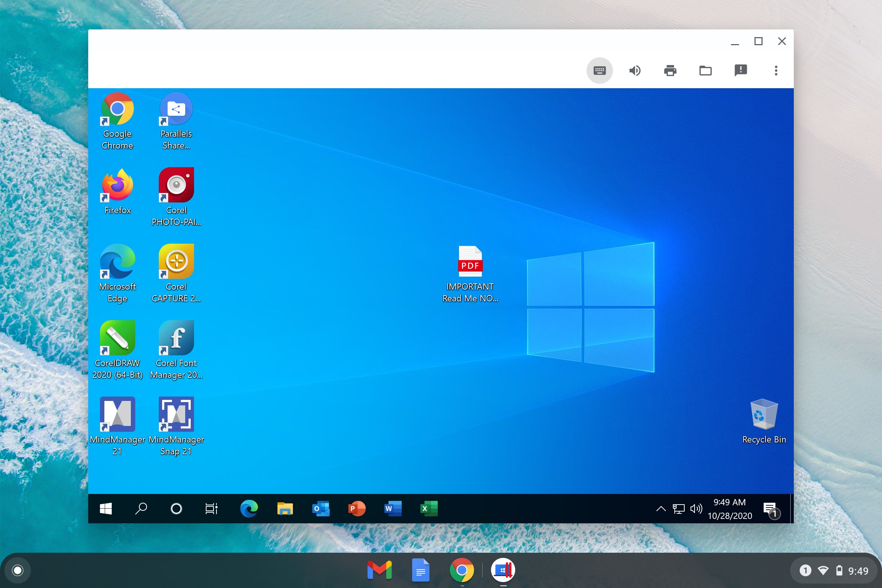Click Microsoft Edge taskbar icon

(250, 509)
